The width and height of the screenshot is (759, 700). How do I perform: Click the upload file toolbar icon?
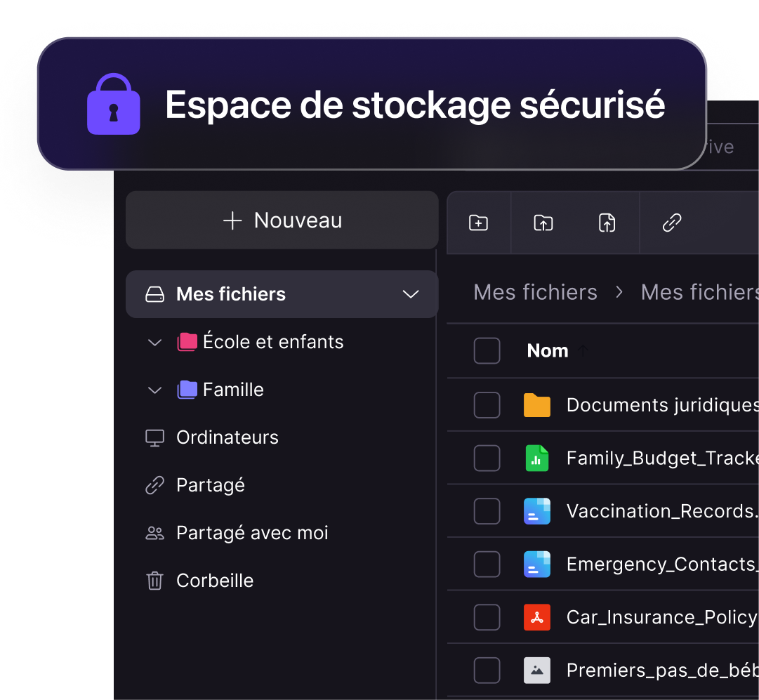click(607, 223)
